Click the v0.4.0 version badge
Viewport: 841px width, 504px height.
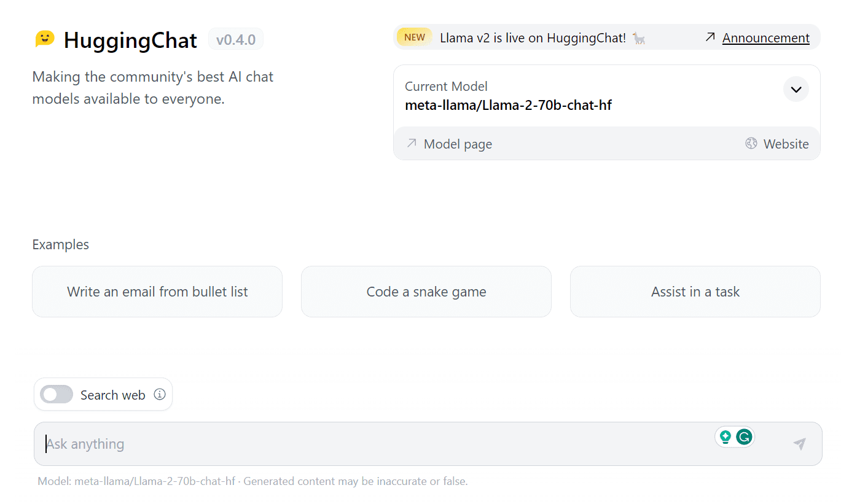pos(236,40)
